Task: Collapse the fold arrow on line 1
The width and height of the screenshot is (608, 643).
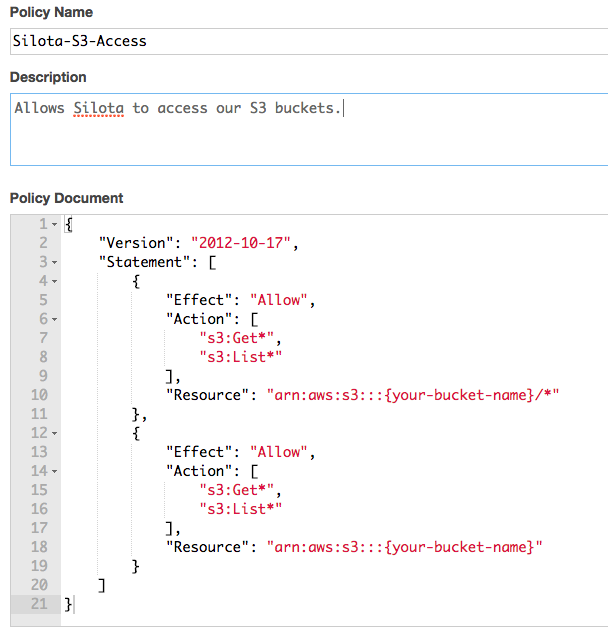Action: [x=55, y=225]
